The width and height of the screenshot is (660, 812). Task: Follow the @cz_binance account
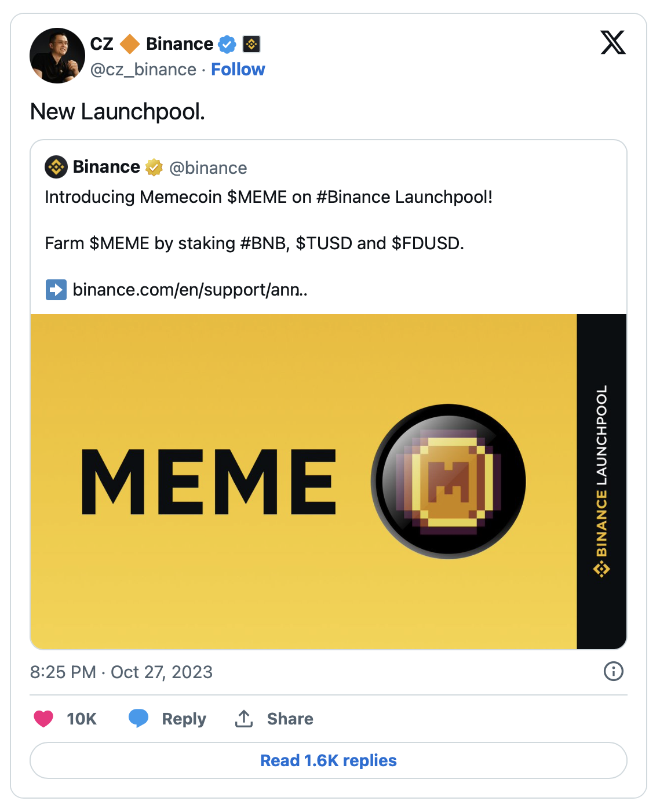(x=238, y=70)
